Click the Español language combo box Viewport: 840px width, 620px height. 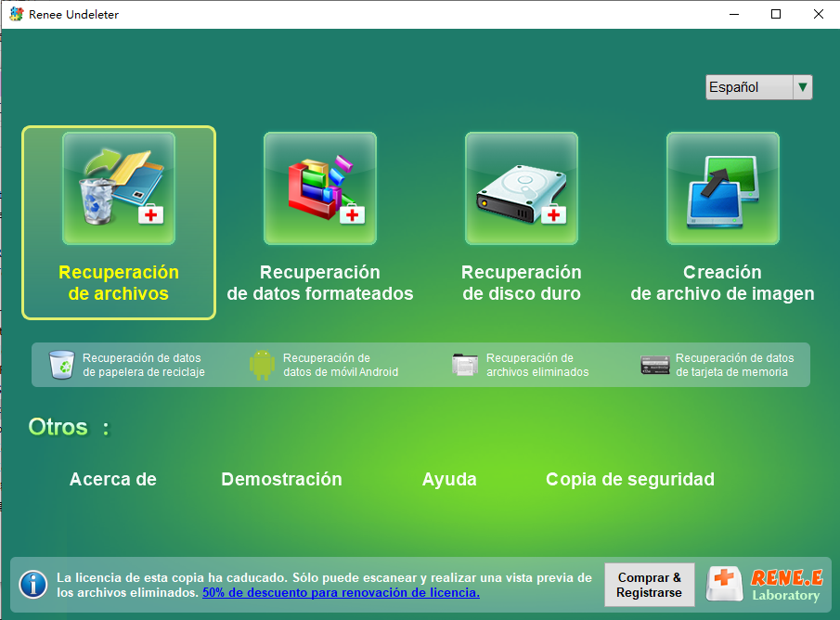759,87
